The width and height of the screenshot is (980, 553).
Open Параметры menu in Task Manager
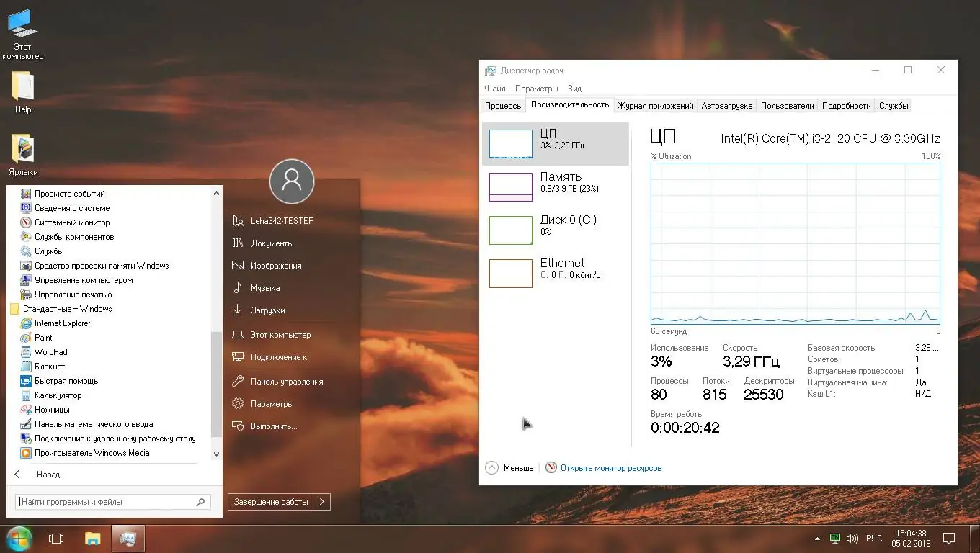click(x=537, y=89)
